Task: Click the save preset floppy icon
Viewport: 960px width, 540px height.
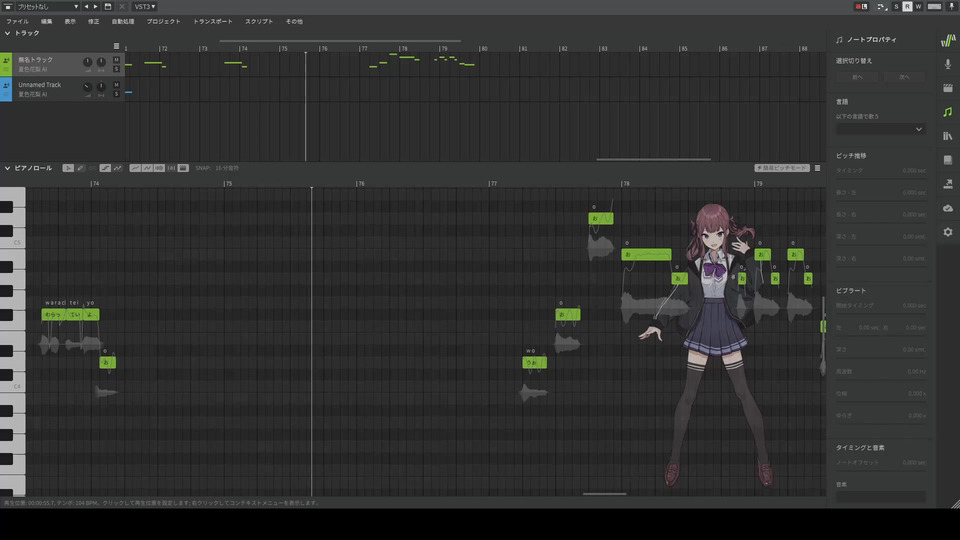Action: point(108,7)
